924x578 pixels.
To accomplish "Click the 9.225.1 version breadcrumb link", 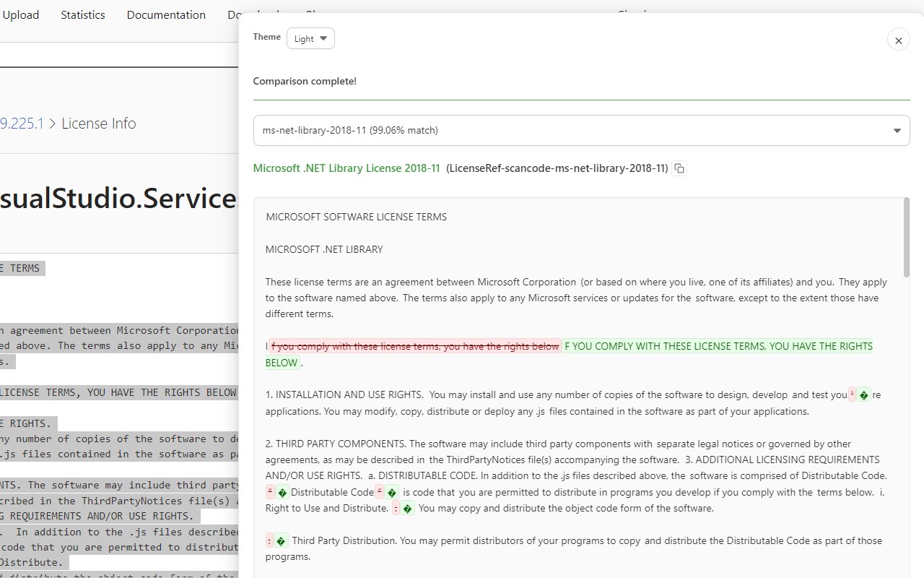I will [22, 124].
